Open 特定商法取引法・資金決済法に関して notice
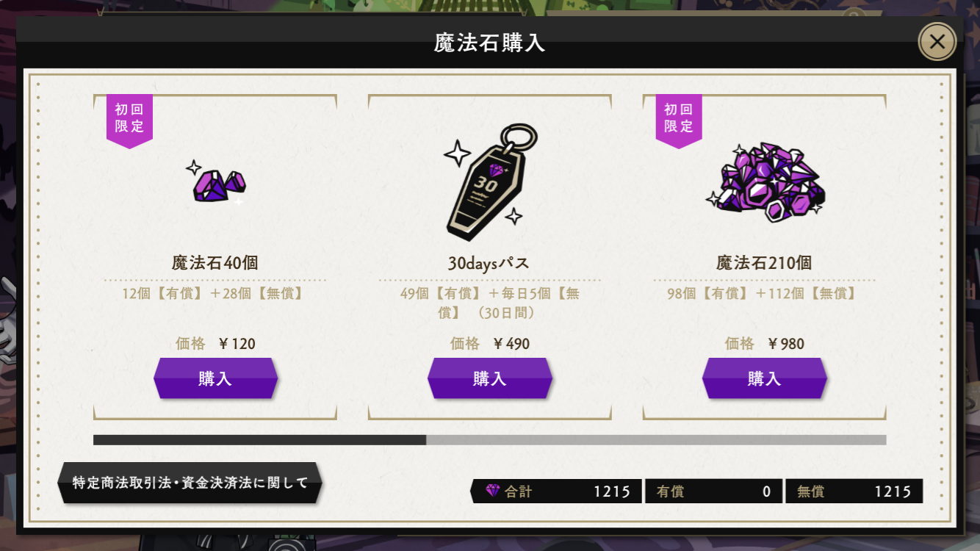Screen dimensions: 980x551 click(x=190, y=483)
